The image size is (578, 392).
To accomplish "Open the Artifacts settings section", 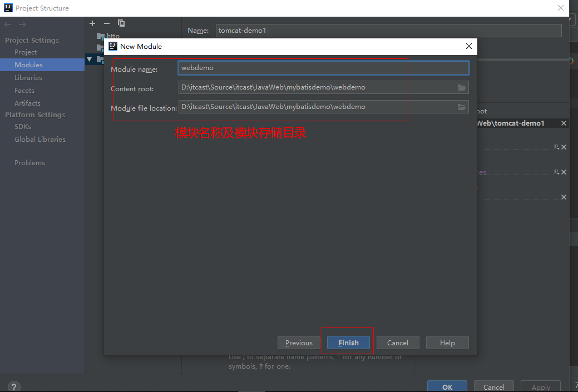I will click(x=27, y=103).
